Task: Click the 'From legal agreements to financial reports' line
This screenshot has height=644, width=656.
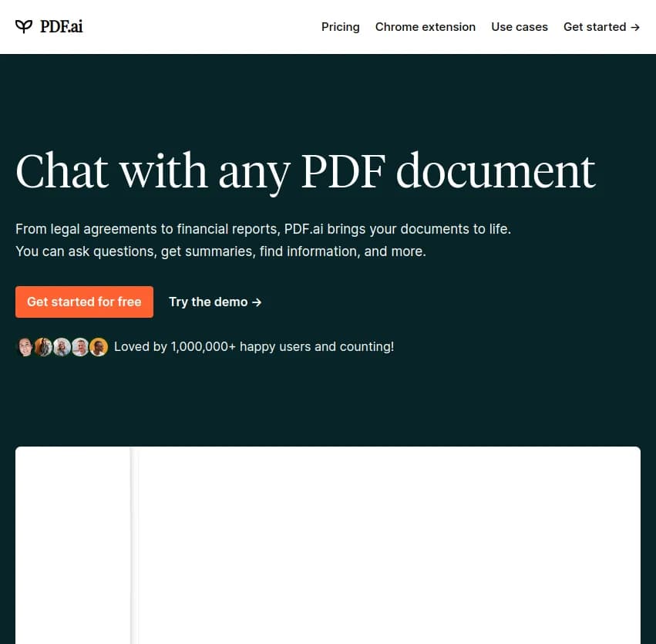Action: (x=263, y=229)
